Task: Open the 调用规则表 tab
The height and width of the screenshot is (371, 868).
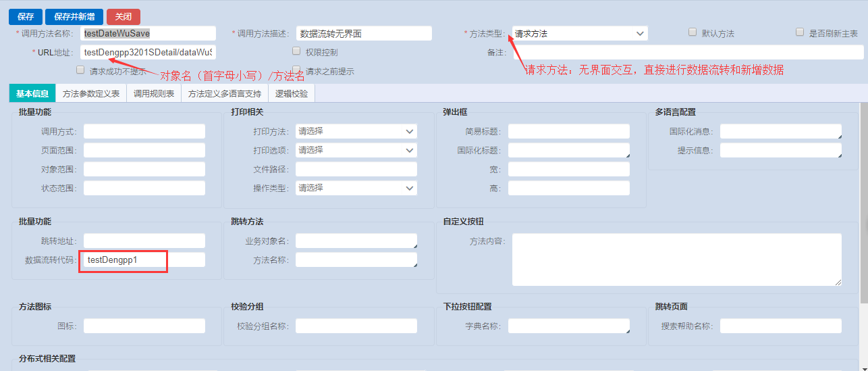Action: (x=154, y=94)
